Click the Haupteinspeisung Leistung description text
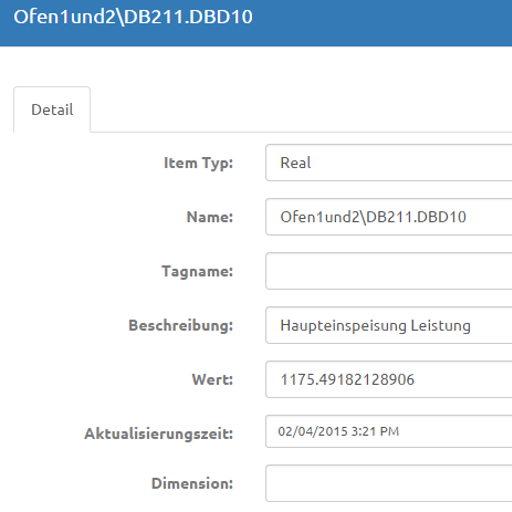The image size is (512, 512). tap(375, 326)
